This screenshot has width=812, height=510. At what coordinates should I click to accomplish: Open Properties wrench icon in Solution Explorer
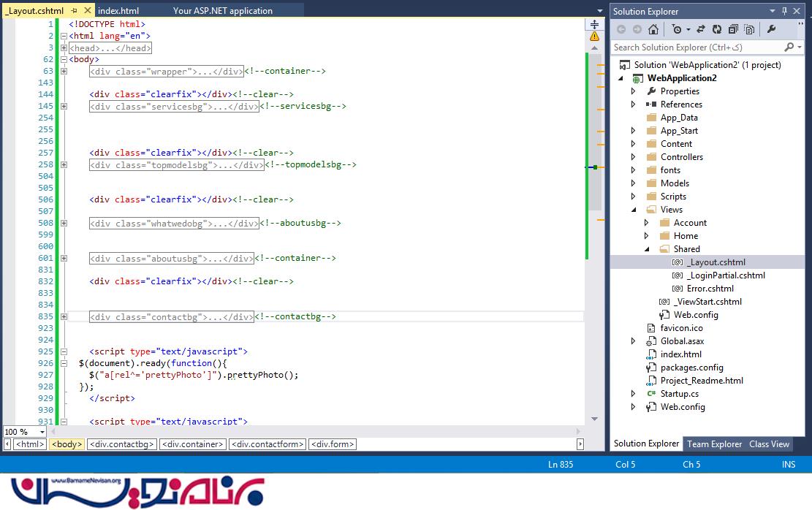pyautogui.click(x=771, y=29)
